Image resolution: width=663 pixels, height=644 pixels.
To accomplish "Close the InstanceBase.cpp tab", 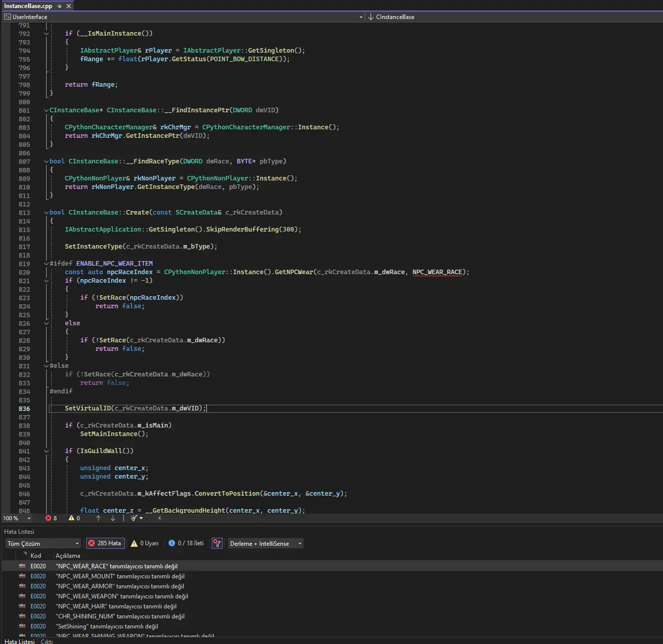I will [x=69, y=6].
